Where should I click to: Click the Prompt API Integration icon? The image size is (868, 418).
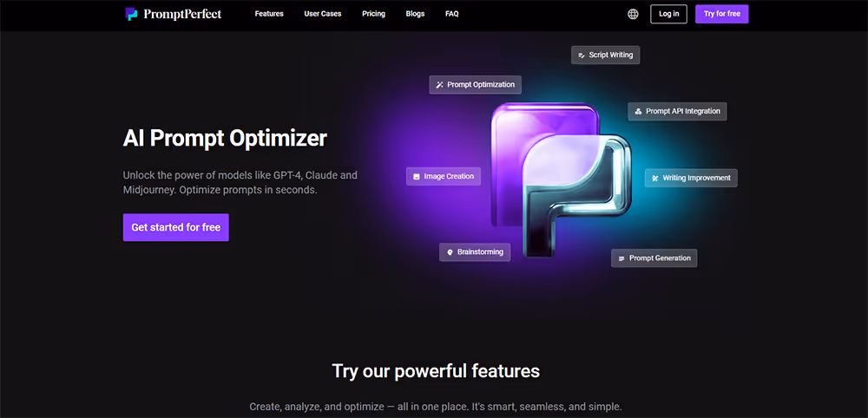point(638,111)
